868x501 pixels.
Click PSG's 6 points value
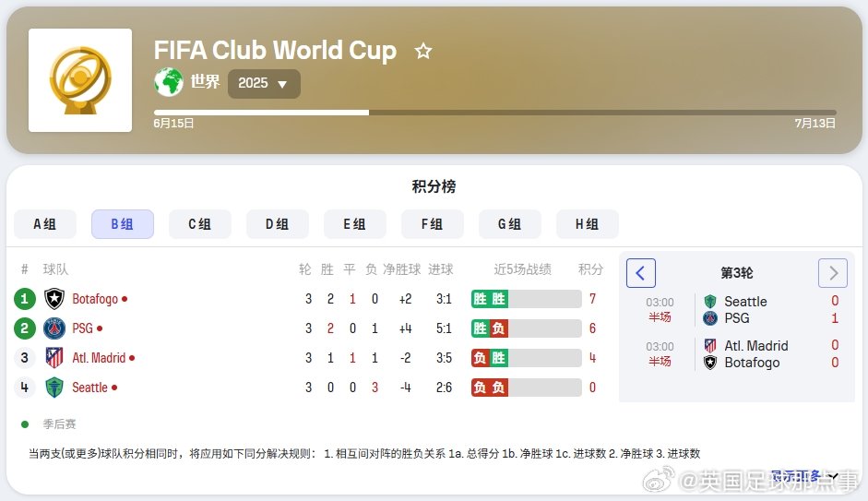point(592,328)
